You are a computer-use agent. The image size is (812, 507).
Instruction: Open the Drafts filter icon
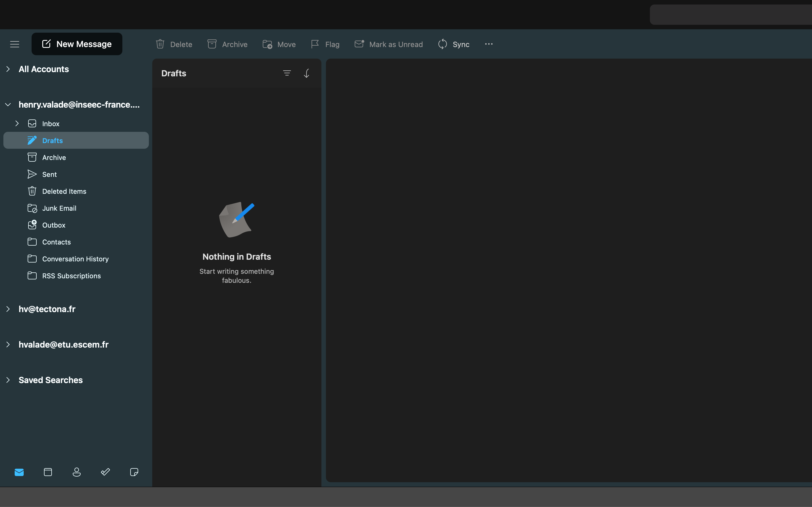287,73
